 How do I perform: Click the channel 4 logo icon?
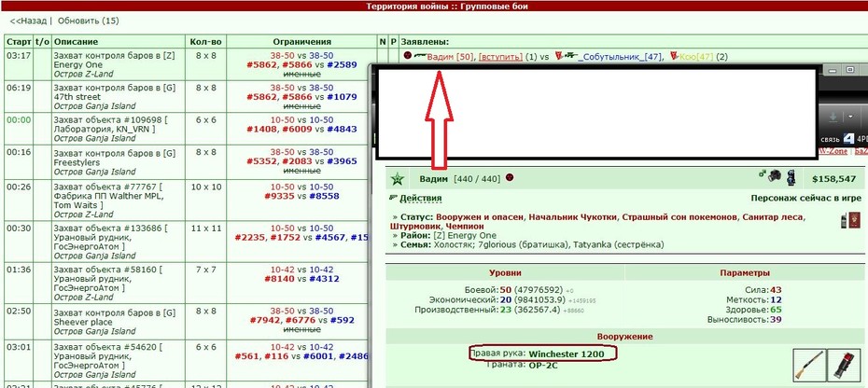pyautogui.click(x=848, y=139)
